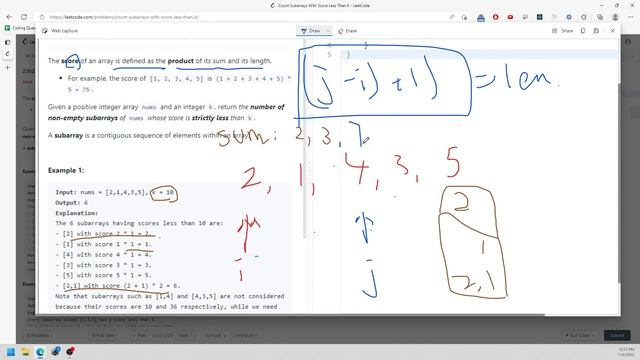
Task: Open the Extensions puzzle icon
Action: click(x=584, y=17)
